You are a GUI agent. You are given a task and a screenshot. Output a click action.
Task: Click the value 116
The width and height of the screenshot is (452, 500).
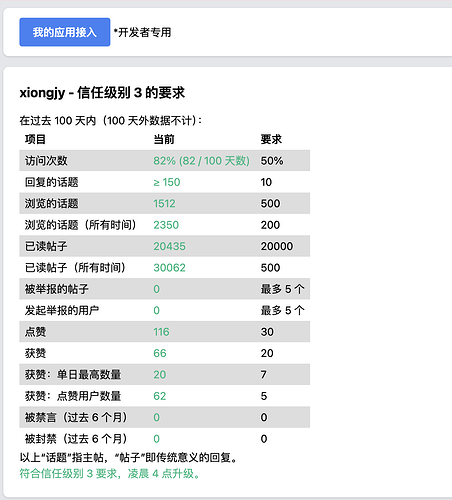161,332
